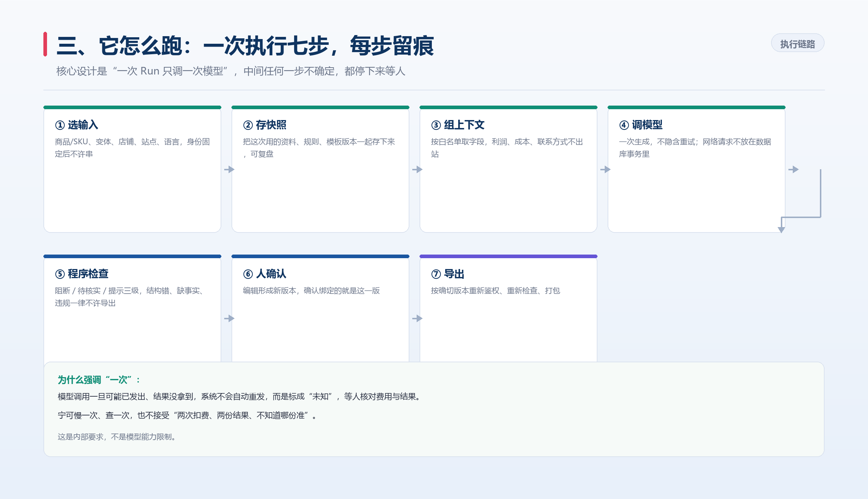Click the ⑥ 人确认 card heading
Screen dimensions: 868x499
click(264, 274)
